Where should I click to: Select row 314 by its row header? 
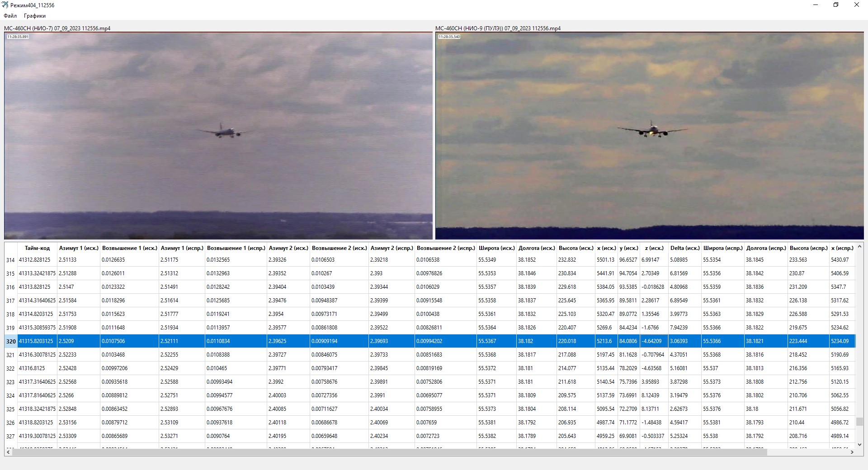click(10, 260)
